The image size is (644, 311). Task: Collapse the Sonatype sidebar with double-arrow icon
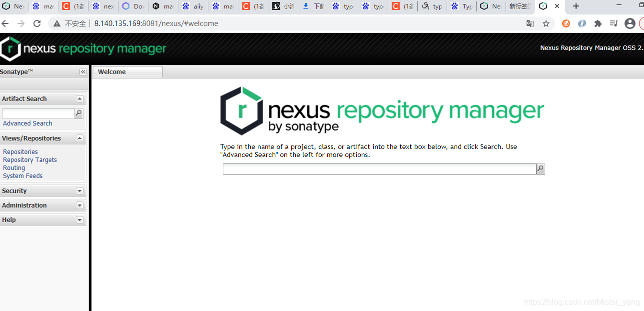pyautogui.click(x=83, y=72)
